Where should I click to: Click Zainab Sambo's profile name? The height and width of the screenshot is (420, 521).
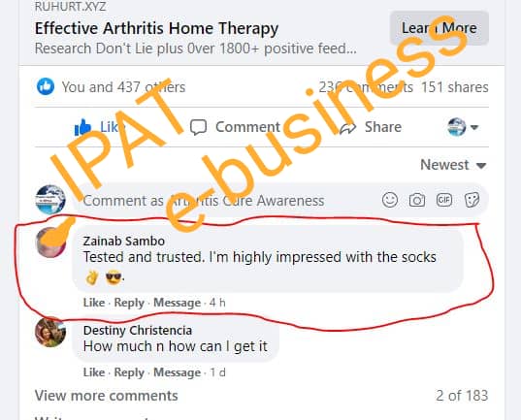pyautogui.click(x=124, y=242)
